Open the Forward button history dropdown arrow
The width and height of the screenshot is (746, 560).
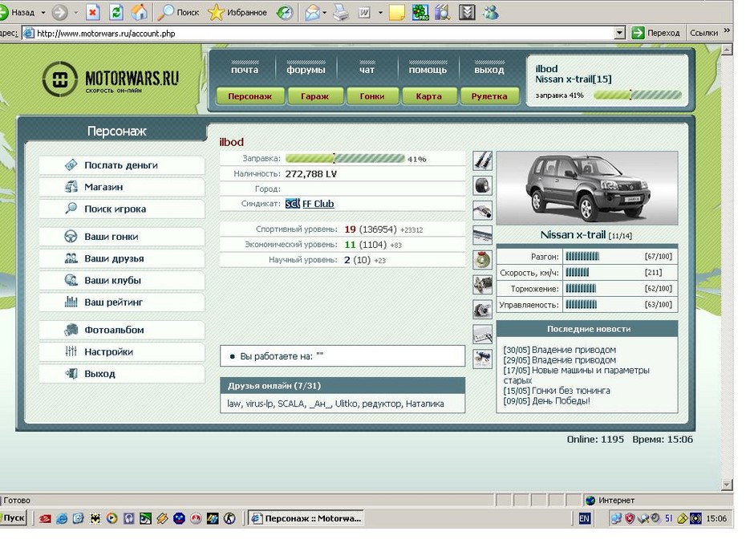point(76,13)
